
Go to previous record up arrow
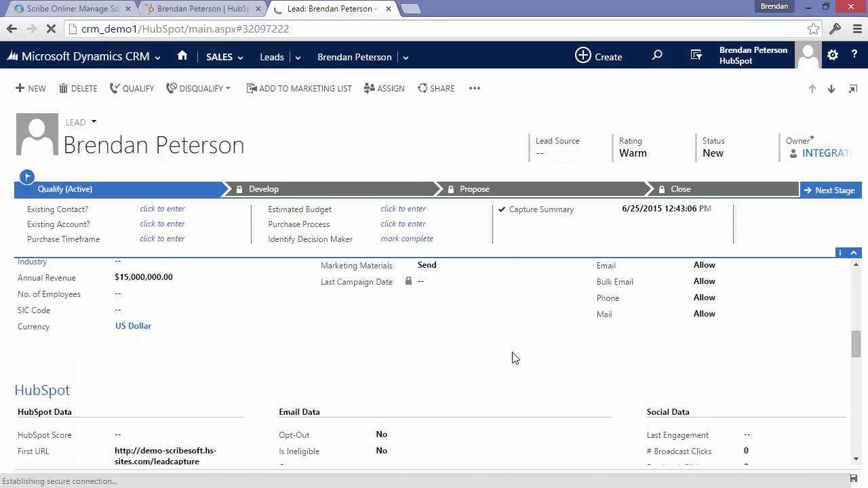click(x=812, y=89)
